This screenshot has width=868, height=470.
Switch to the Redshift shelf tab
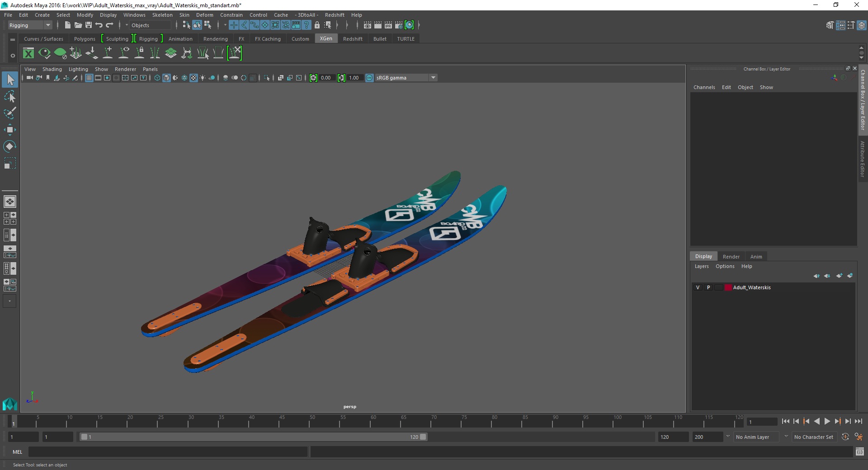click(x=353, y=39)
